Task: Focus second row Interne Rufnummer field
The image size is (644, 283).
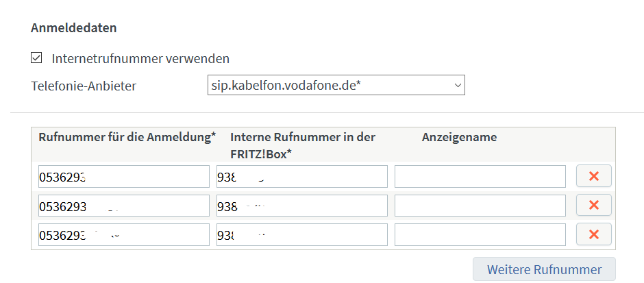Action: [x=301, y=205]
